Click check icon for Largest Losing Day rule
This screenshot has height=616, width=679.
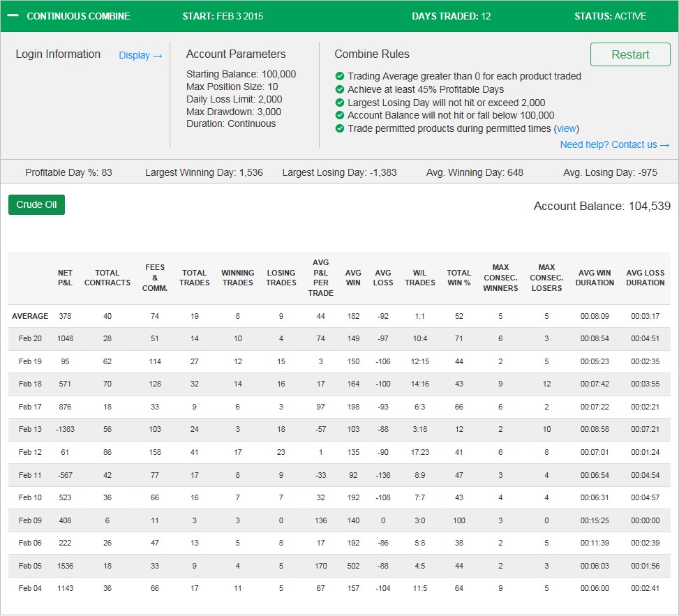[x=339, y=103]
